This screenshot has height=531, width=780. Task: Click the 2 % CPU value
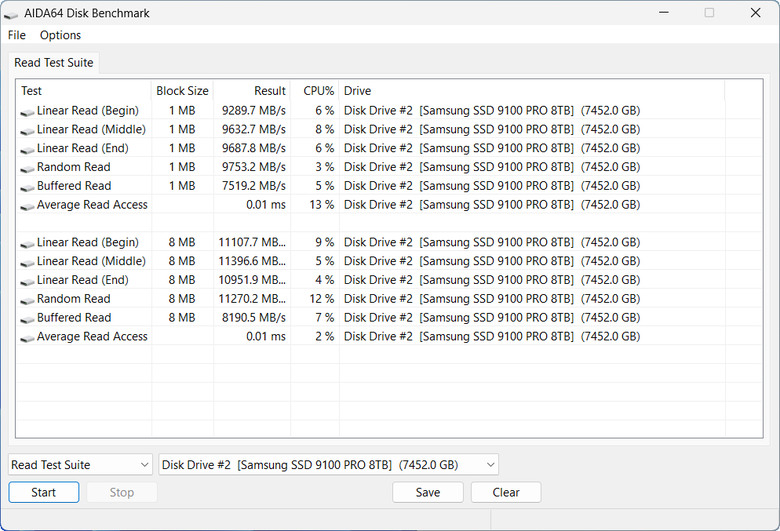[x=324, y=336]
